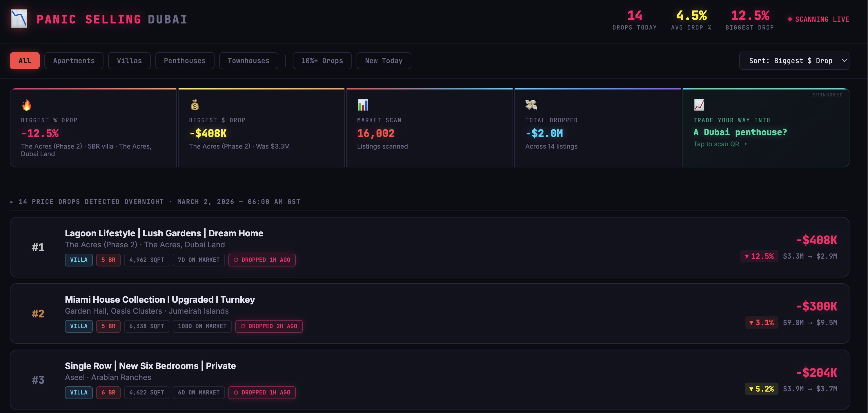Click the clock icon in Dropped 2H Ago badge
The width and height of the screenshot is (868, 413).
click(243, 326)
